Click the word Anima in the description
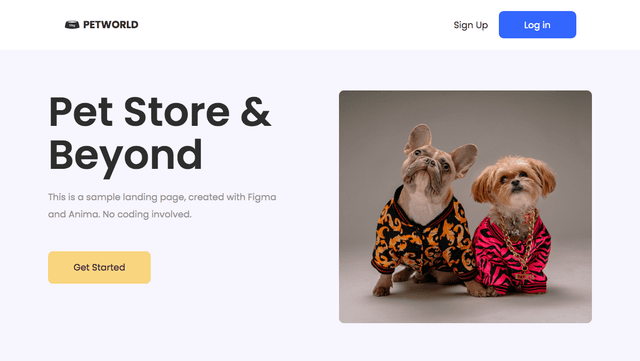Screen dimensions: 640x361 [84, 214]
